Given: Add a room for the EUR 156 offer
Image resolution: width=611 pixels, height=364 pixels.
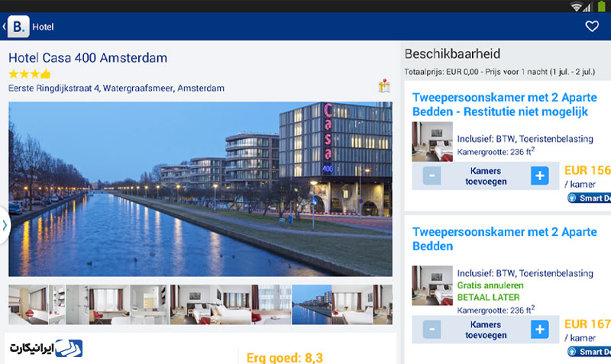Looking at the screenshot, I should 540,176.
